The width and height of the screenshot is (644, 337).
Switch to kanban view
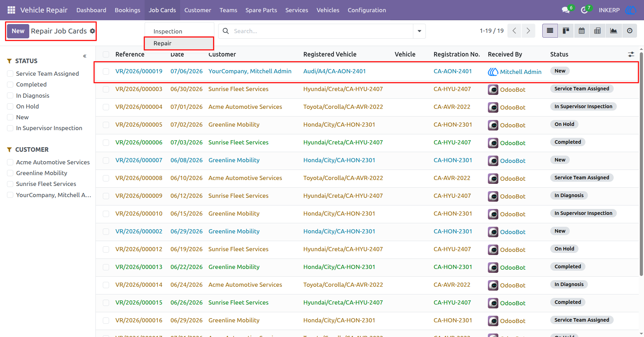point(566,31)
